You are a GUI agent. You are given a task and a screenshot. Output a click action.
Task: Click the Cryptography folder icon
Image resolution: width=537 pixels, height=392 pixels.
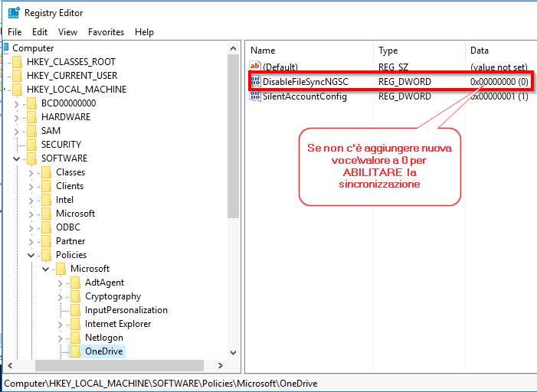pyautogui.click(x=75, y=296)
